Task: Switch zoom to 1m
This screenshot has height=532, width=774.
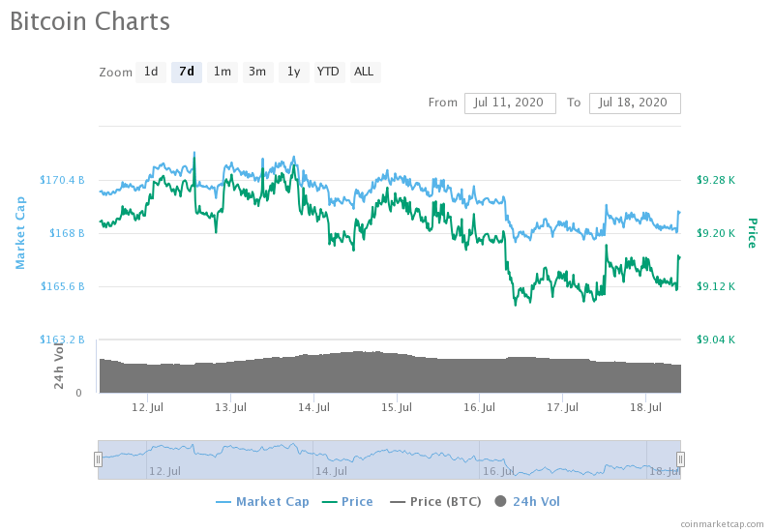Action: coord(223,72)
